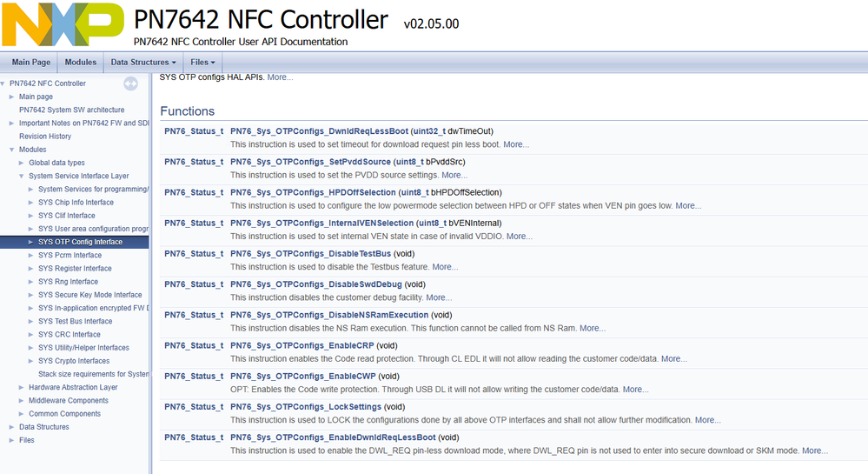
Task: Click More link for Testbus feature description
Action: pos(445,267)
